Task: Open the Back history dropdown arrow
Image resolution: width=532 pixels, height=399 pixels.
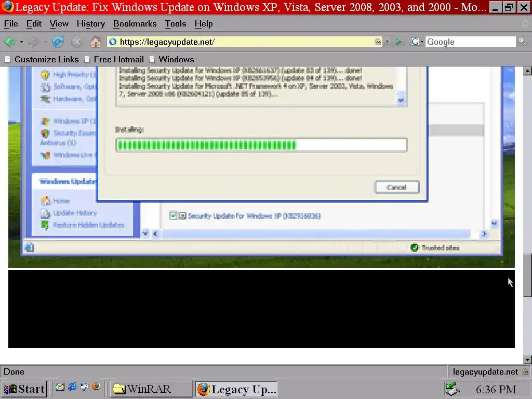Action: tap(21, 42)
